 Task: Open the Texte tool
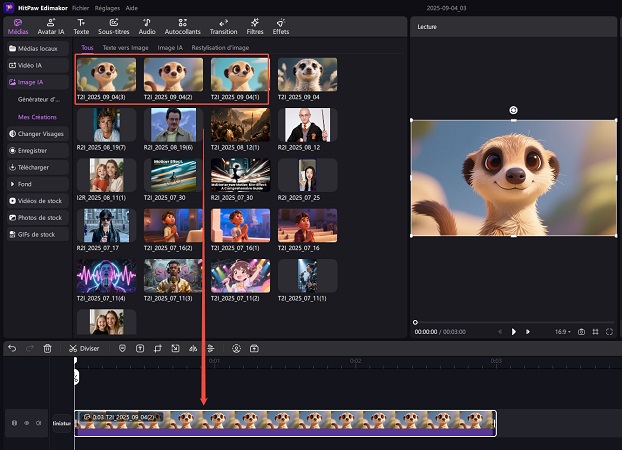pos(81,27)
